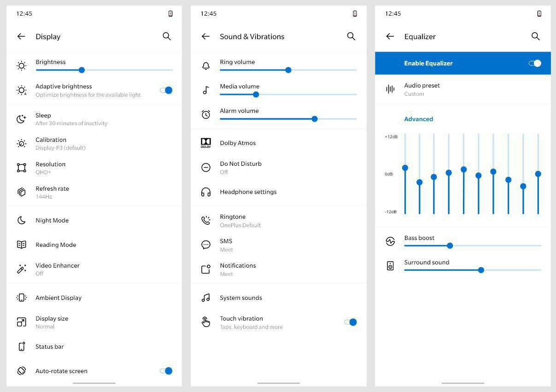Image resolution: width=556 pixels, height=392 pixels.
Task: Open Resolution QHD+ setting
Action: [x=94, y=168]
